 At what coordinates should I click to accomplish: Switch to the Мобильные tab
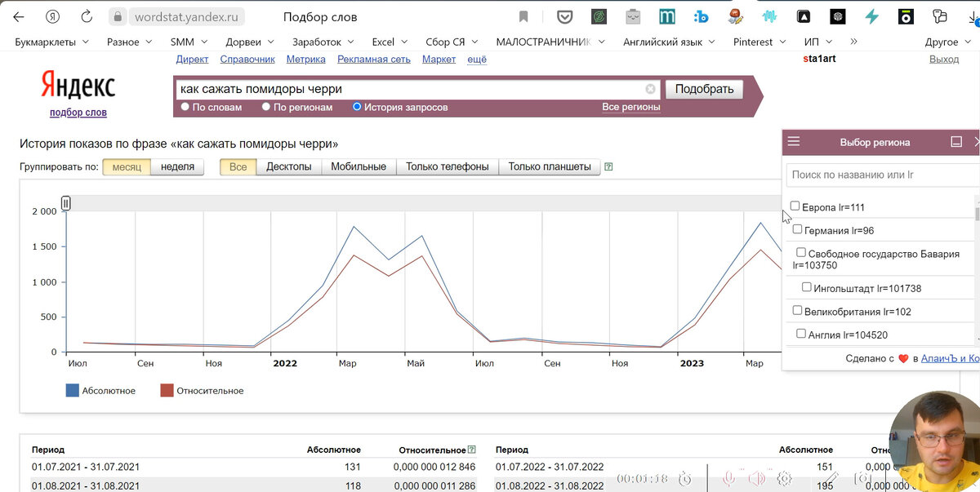(359, 166)
